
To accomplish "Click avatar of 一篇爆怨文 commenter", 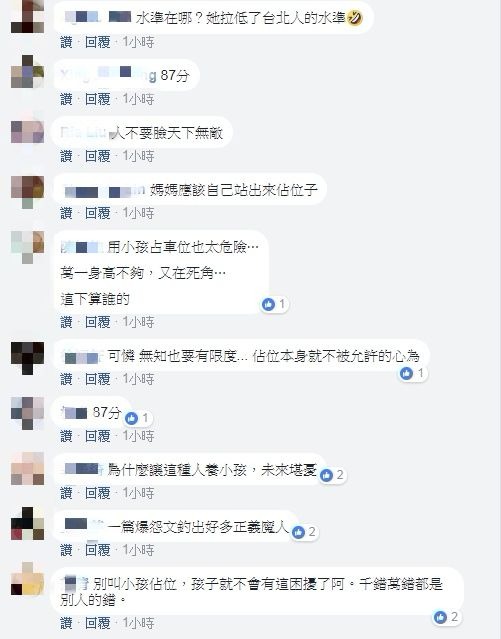I will (x=27, y=524).
